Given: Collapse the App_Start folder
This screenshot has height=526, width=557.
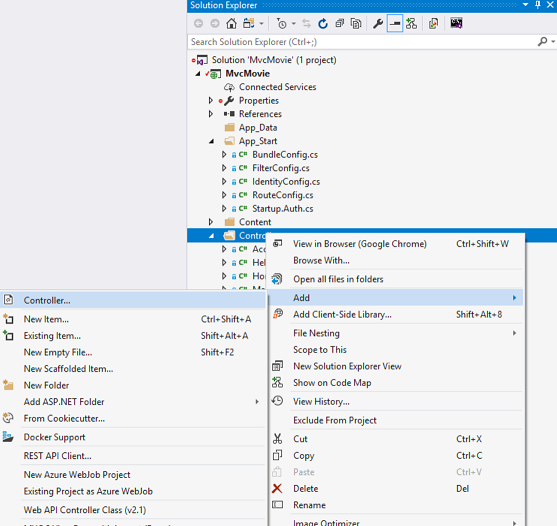Looking at the screenshot, I should coord(211,141).
